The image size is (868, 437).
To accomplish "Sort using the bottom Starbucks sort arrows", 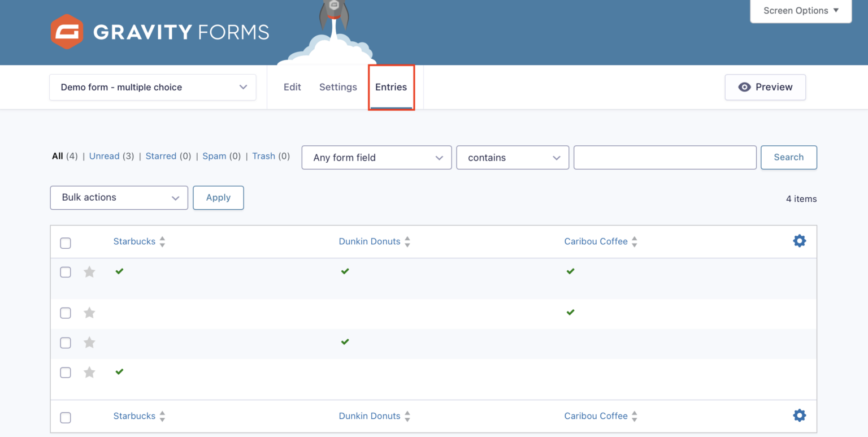I will tap(162, 416).
